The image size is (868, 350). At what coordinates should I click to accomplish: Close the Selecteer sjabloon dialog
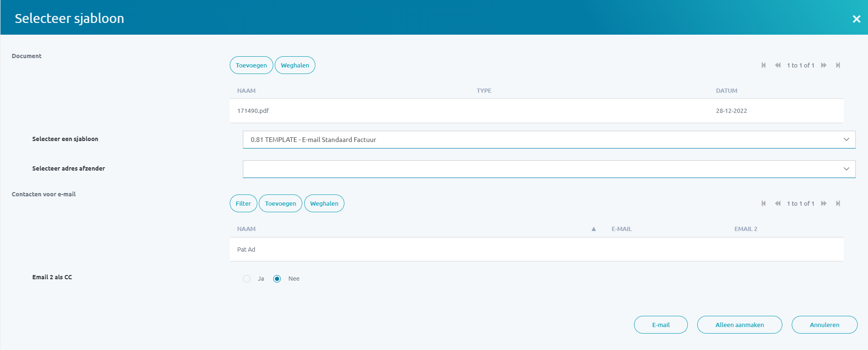[x=856, y=19]
